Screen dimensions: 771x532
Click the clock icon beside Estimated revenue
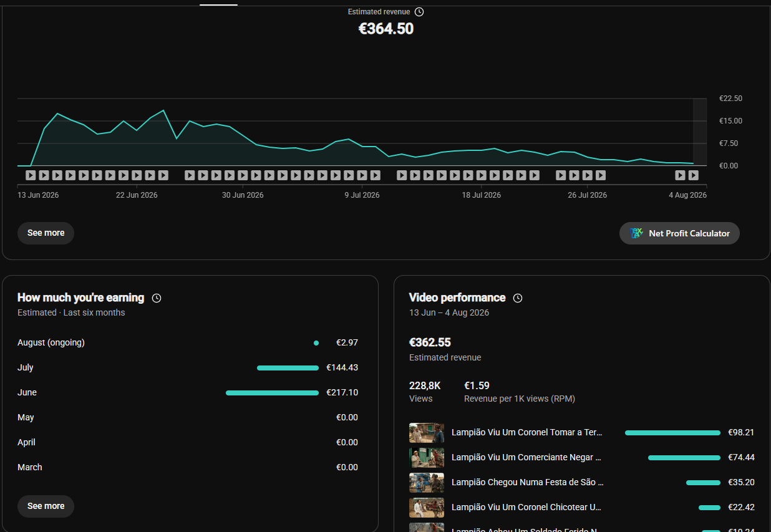click(x=419, y=12)
